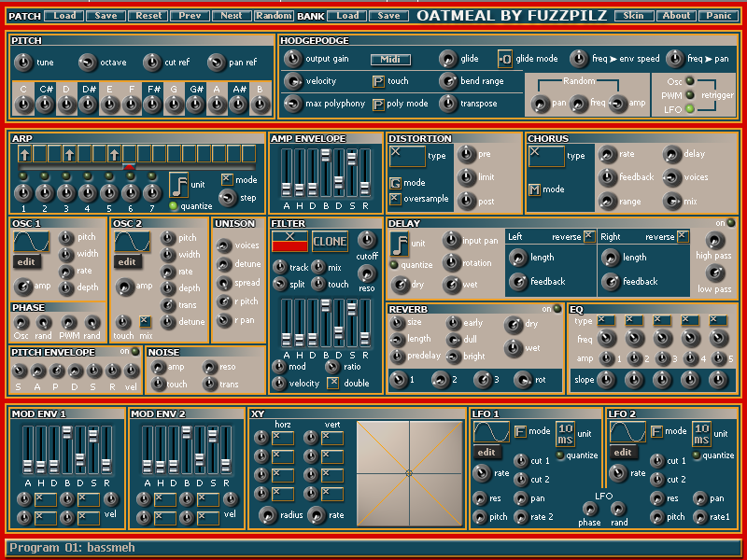Click the LFO 2 waveform display
Screen dimensions: 747x560
(627, 432)
